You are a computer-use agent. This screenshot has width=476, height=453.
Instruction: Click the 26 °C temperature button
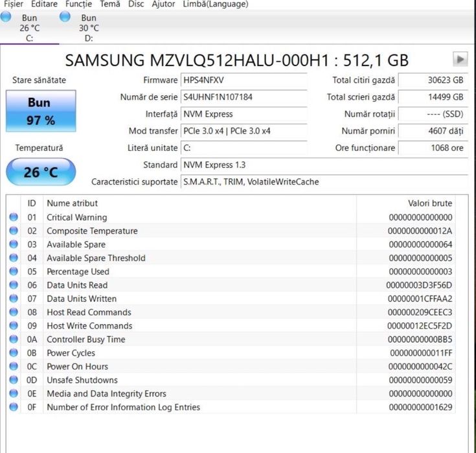tap(41, 172)
